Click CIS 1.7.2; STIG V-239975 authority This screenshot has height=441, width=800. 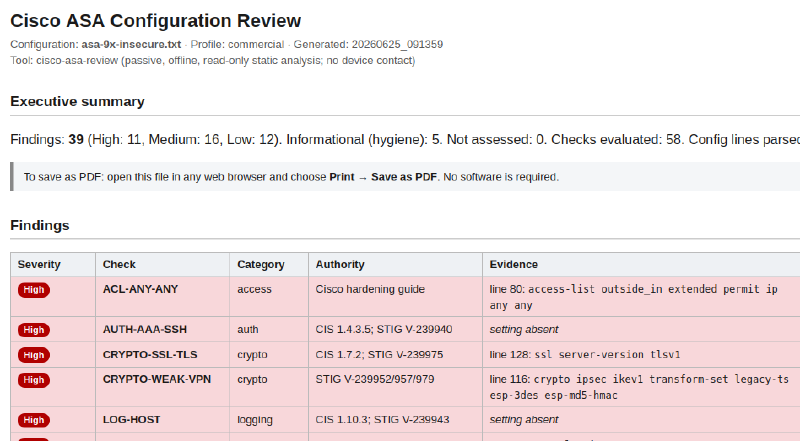[379, 355]
